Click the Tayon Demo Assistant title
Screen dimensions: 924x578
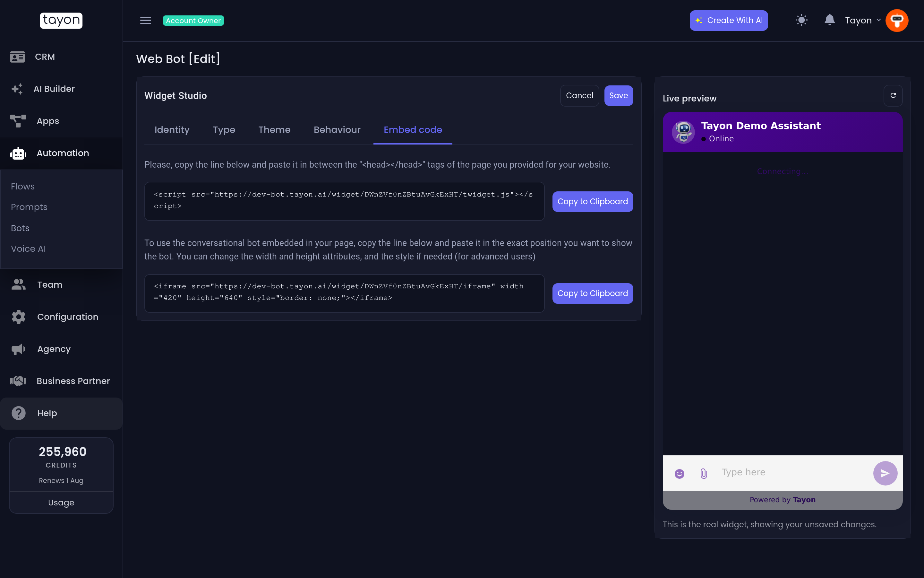(761, 125)
